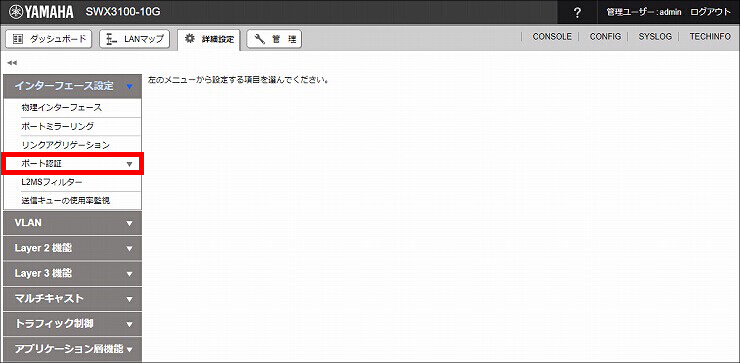Open the ダッシュボード tab
This screenshot has height=363, width=740.
(49, 39)
